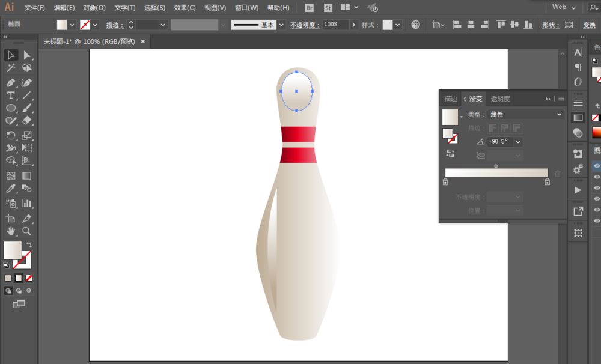Pick the Eyedropper tool

(11, 188)
